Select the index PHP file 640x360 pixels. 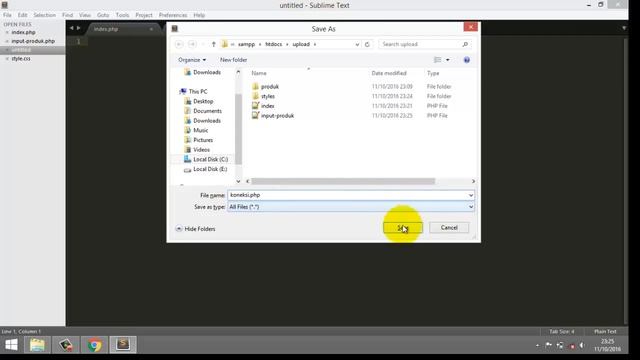[x=268, y=106]
